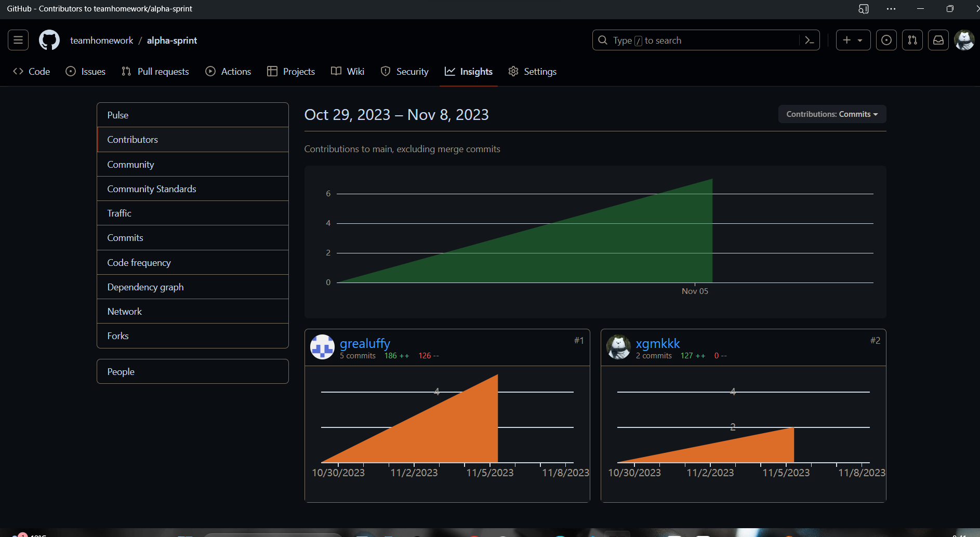Click grealuffy's 126 -- deletions count
Image resolution: width=980 pixels, height=537 pixels.
click(429, 356)
